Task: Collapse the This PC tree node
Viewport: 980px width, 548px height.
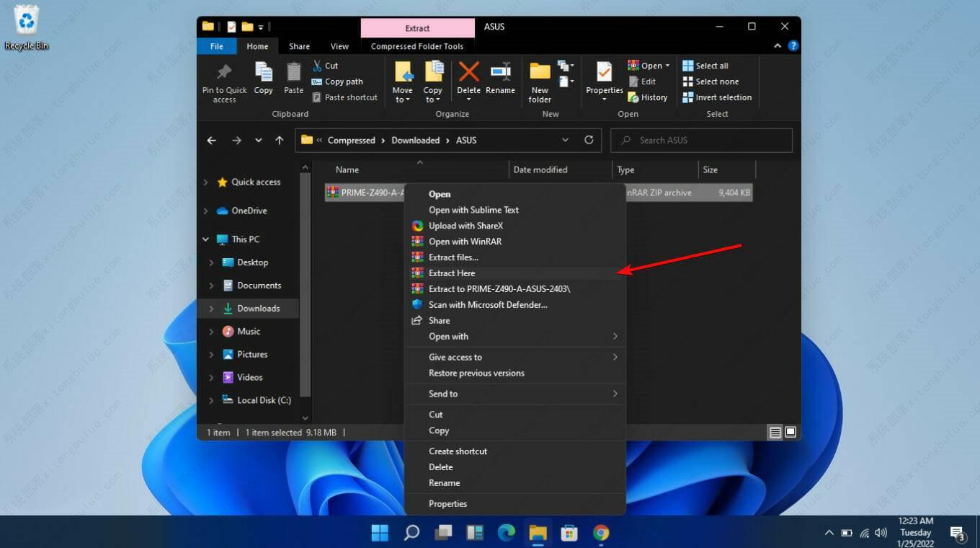Action: click(206, 239)
